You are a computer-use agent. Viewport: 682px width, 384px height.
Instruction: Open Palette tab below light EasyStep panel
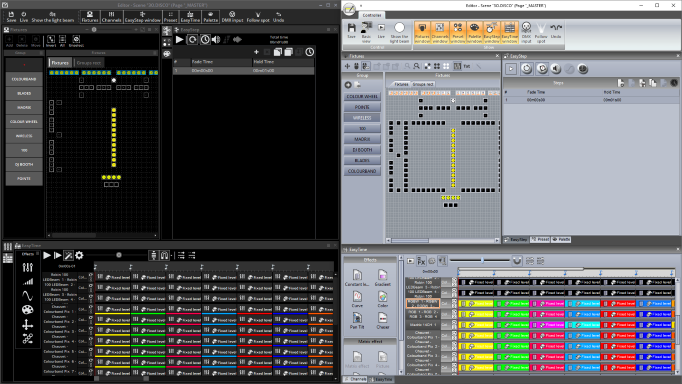561,240
